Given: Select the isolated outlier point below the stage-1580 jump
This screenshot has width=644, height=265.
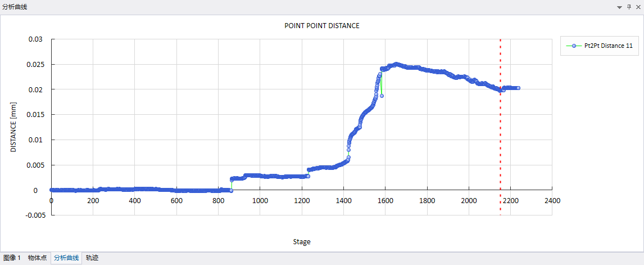Looking at the screenshot, I should click(x=382, y=96).
